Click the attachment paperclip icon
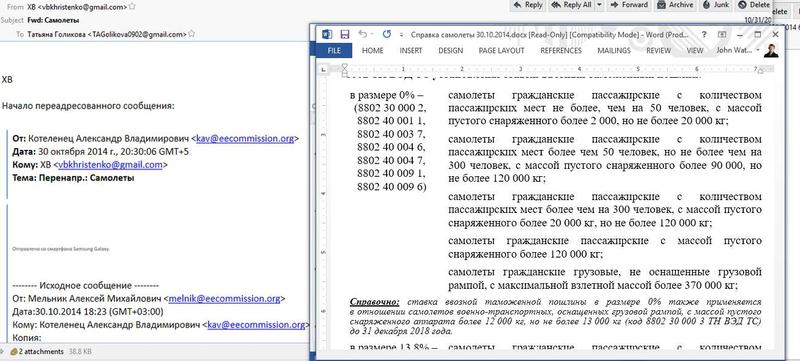Viewport: 800px width, 361px height. 14,351
